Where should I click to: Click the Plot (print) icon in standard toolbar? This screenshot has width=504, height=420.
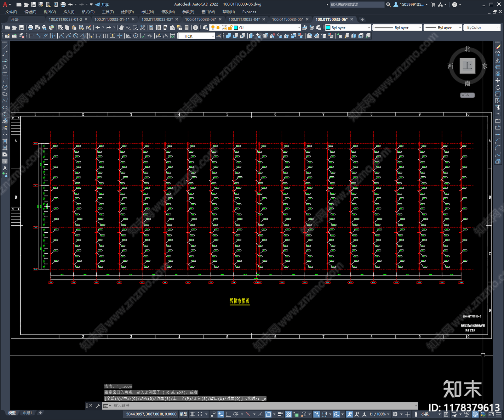tap(30, 28)
